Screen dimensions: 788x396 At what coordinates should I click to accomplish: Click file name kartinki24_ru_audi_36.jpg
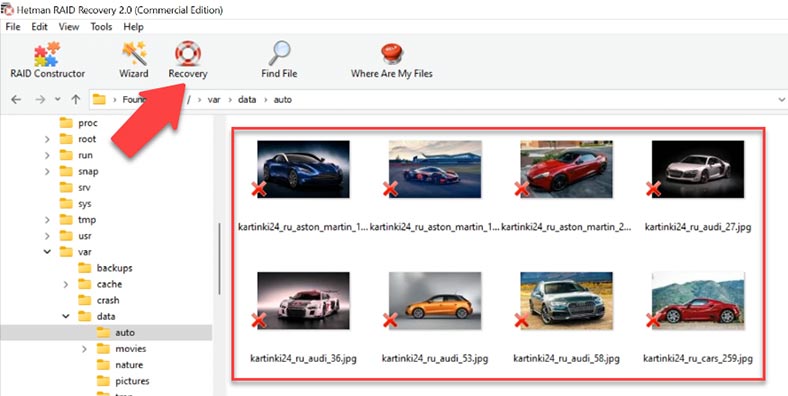(x=303, y=359)
